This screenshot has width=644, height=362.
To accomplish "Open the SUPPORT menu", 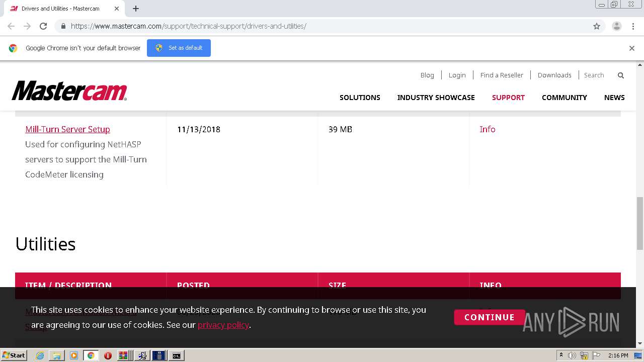I will (508, 98).
